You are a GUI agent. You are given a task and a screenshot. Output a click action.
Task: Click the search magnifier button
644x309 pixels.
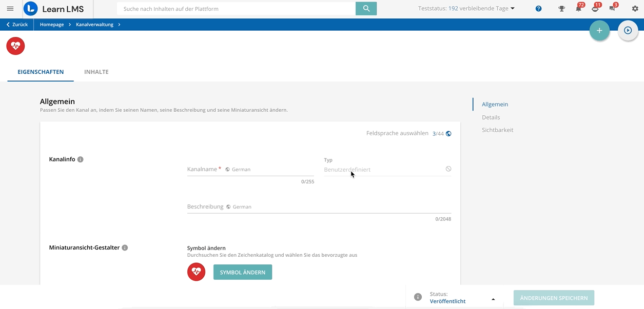coord(366,9)
